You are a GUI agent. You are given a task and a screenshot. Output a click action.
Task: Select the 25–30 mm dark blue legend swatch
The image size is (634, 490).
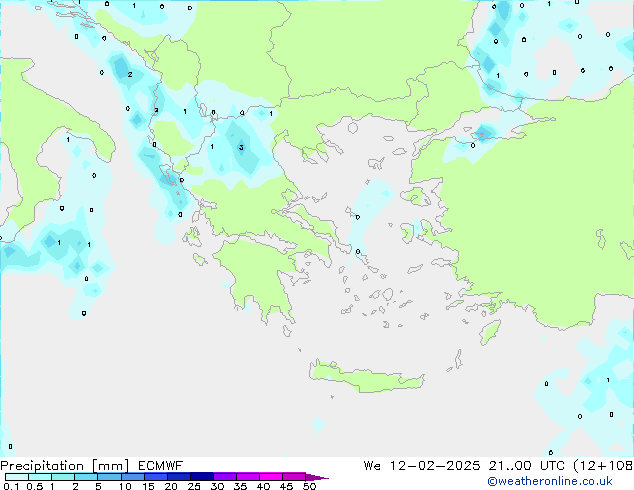tap(201, 477)
